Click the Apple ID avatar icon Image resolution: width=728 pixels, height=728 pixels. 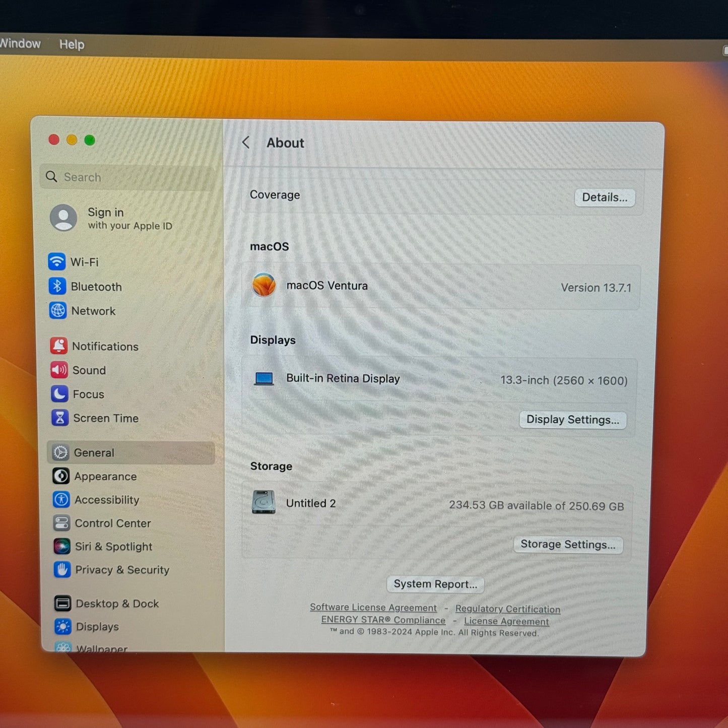(63, 218)
